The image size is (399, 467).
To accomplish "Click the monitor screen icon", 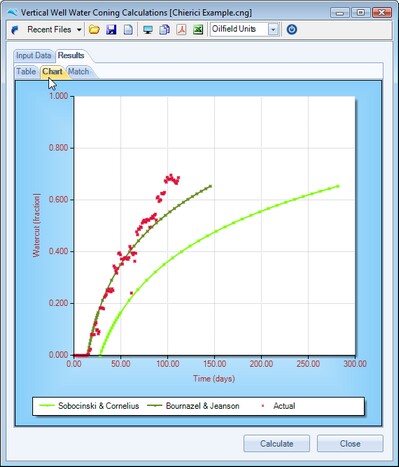I will point(148,30).
